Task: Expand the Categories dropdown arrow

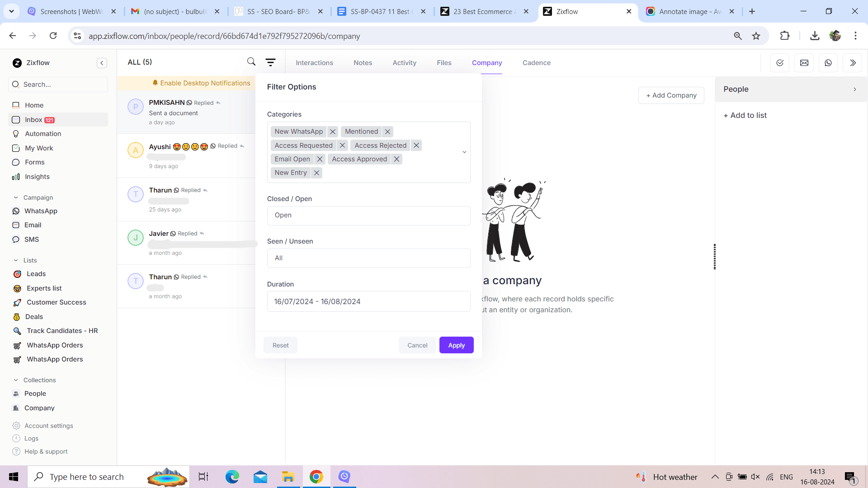Action: coord(464,152)
